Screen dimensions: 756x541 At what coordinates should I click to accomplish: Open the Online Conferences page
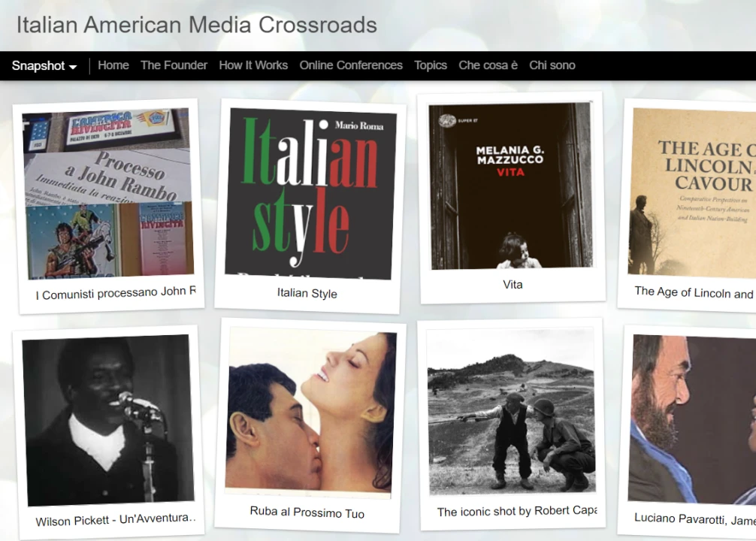pos(351,65)
